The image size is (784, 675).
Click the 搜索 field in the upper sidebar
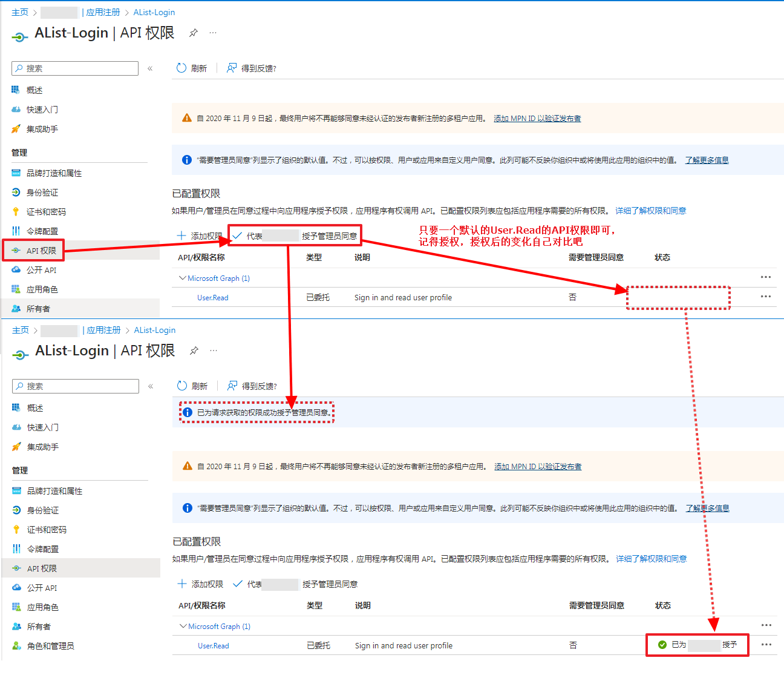[x=76, y=68]
